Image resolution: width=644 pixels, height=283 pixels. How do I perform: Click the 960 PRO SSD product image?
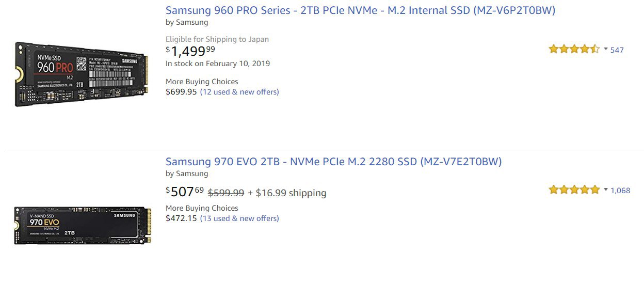[x=82, y=74]
